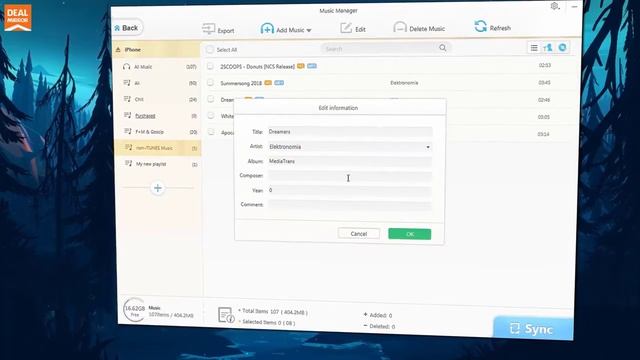Screen dimensions: 640x360
Task: Click the Album field containing MediaTrans
Action: 350,161
